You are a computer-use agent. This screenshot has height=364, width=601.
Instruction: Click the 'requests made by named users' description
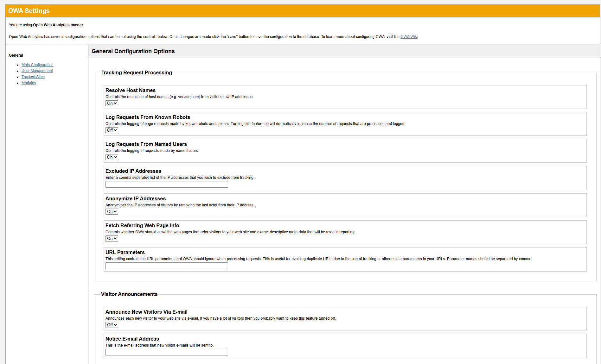coord(152,151)
